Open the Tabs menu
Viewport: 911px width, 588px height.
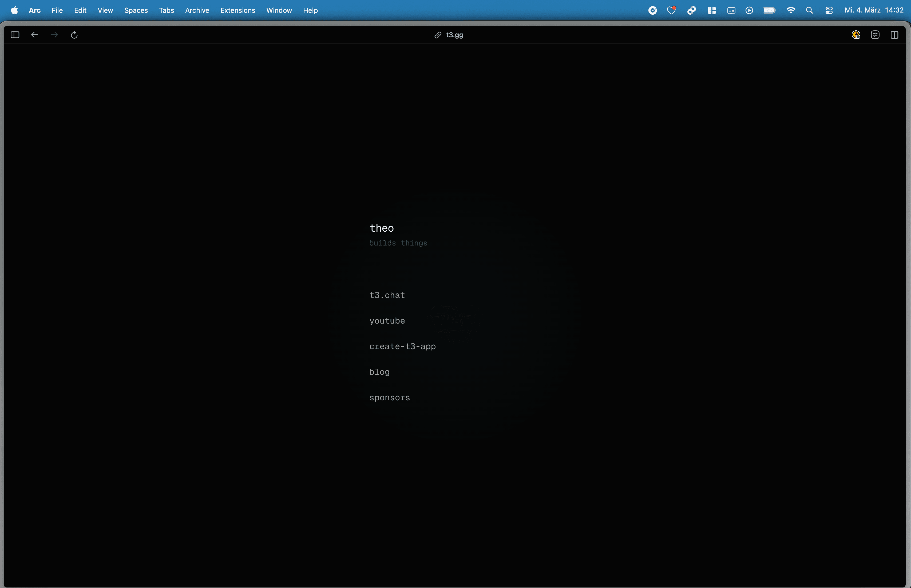pyautogui.click(x=166, y=10)
